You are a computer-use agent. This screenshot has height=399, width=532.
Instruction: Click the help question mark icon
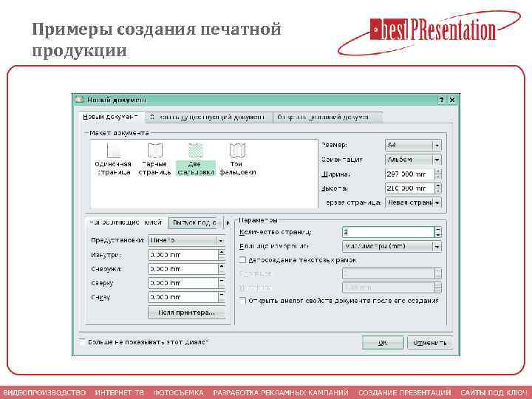coord(441,100)
